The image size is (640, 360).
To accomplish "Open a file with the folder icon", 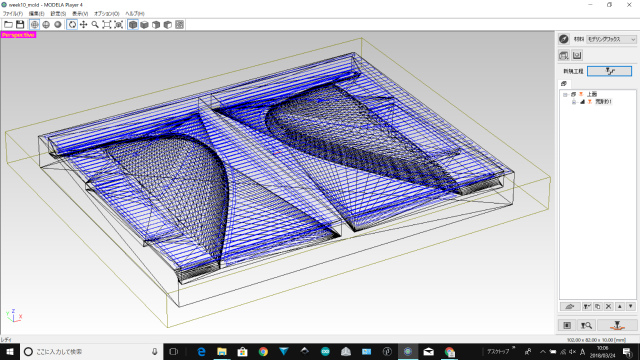I will tap(8, 24).
